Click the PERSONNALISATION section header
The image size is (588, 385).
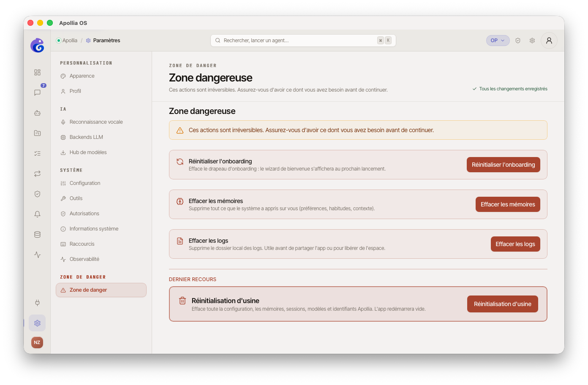point(86,63)
